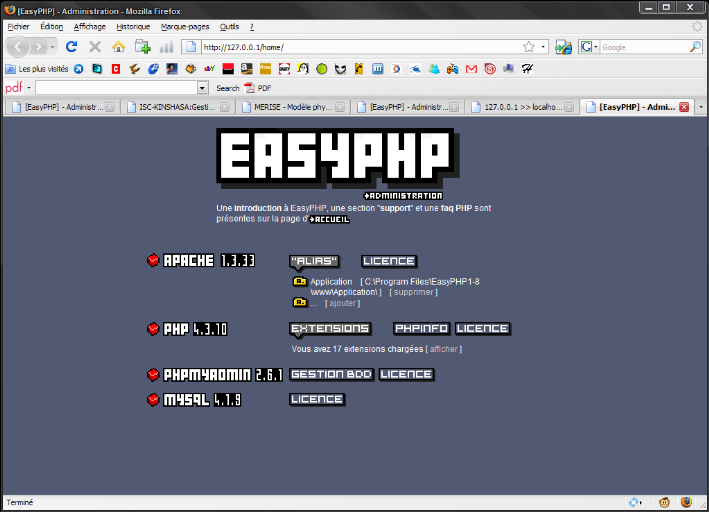Click the 'supprimer' alias link

pos(412,292)
